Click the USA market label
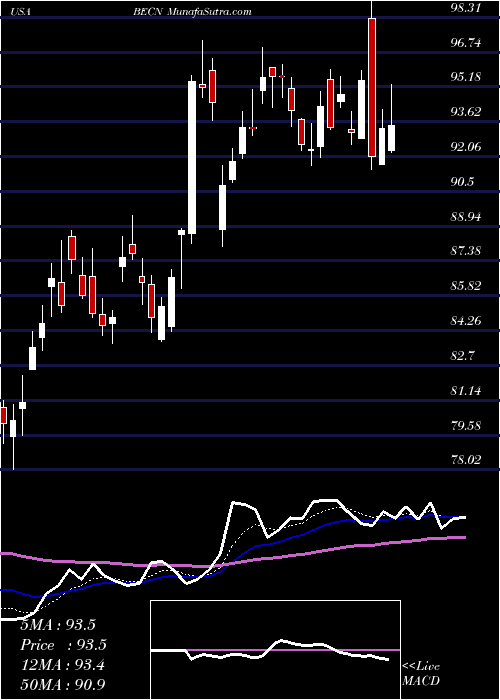Screen dimensions: 500x700 (21, 12)
